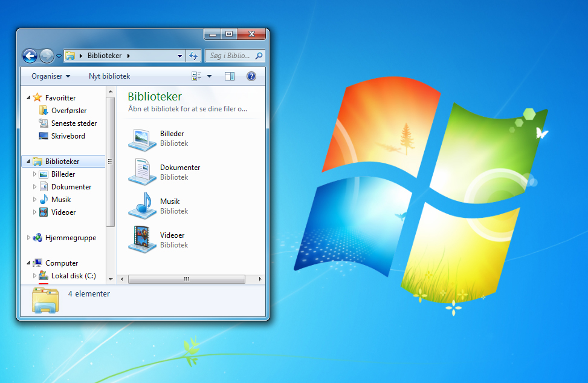This screenshot has height=383, width=588.
Task: Expand the Lokal disk (C:) node
Action: click(x=34, y=276)
